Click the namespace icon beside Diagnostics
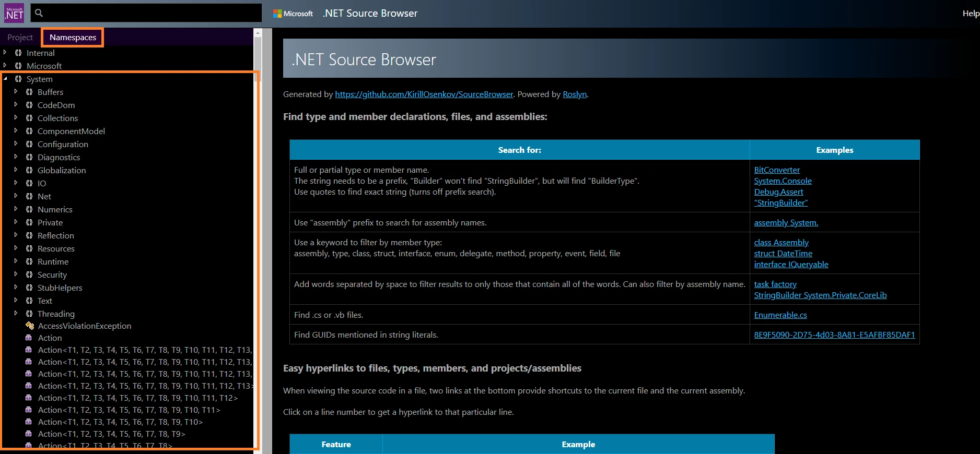Screen dimensions: 980x454 (x=29, y=157)
